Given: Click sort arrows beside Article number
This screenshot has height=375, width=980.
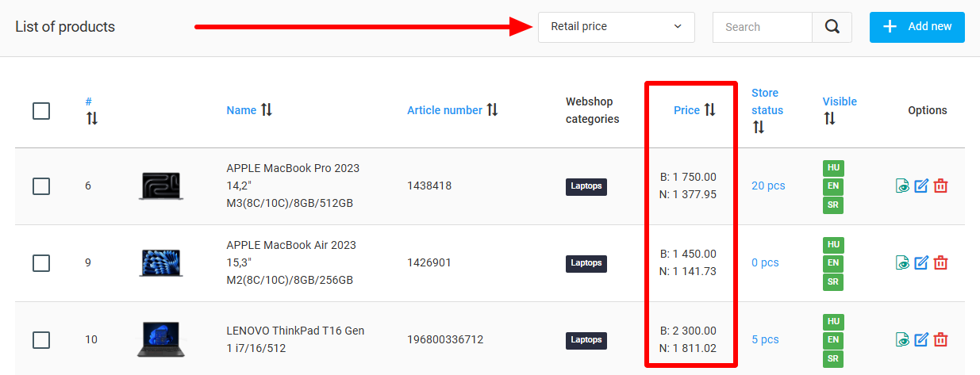Looking at the screenshot, I should (x=492, y=110).
